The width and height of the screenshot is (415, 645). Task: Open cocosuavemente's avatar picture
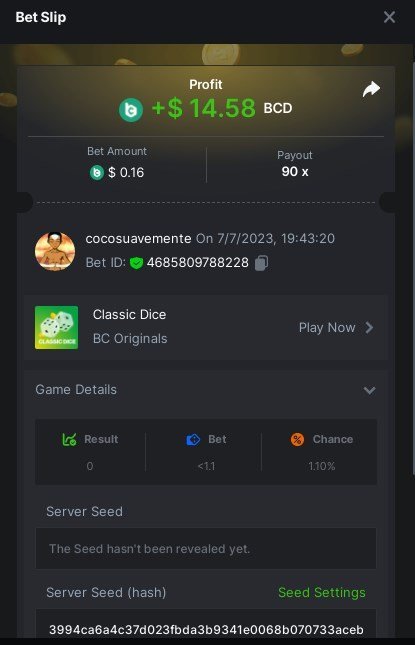(55, 251)
